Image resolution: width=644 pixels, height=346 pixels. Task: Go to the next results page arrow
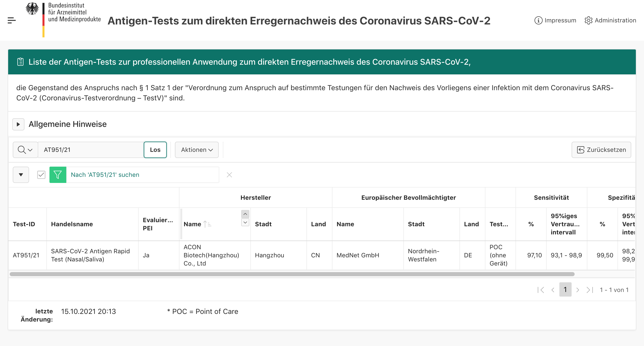(x=578, y=290)
